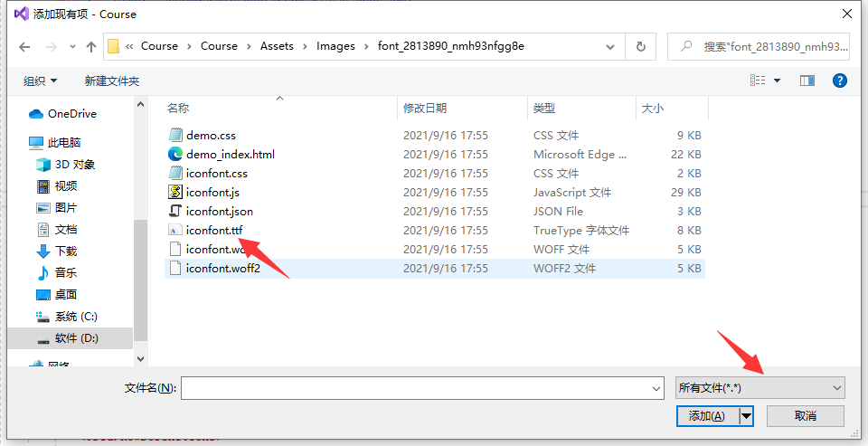Click the font icon beside iconfont.ttf

(x=175, y=230)
